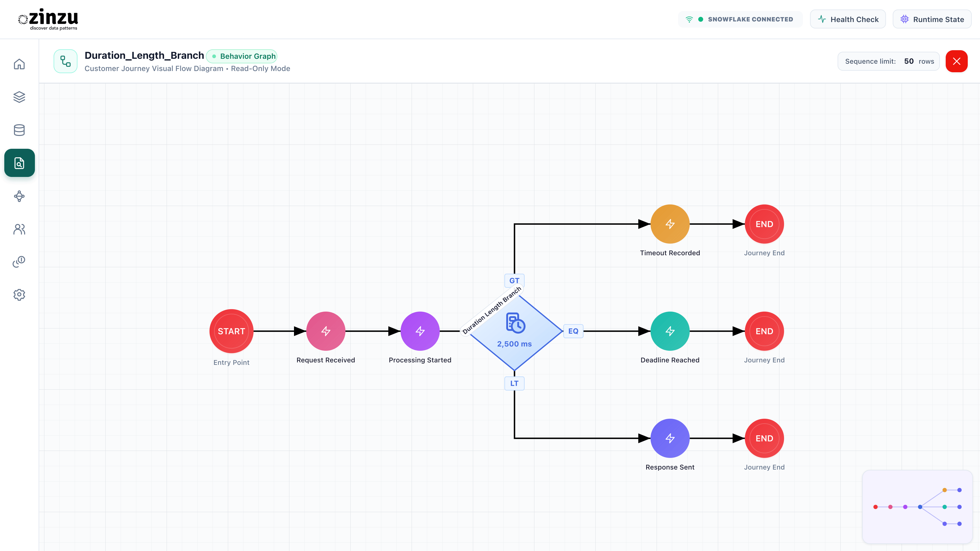Viewport: 980px width, 551px height.
Task: Click the Sequence limit 50 rows field
Action: 888,61
